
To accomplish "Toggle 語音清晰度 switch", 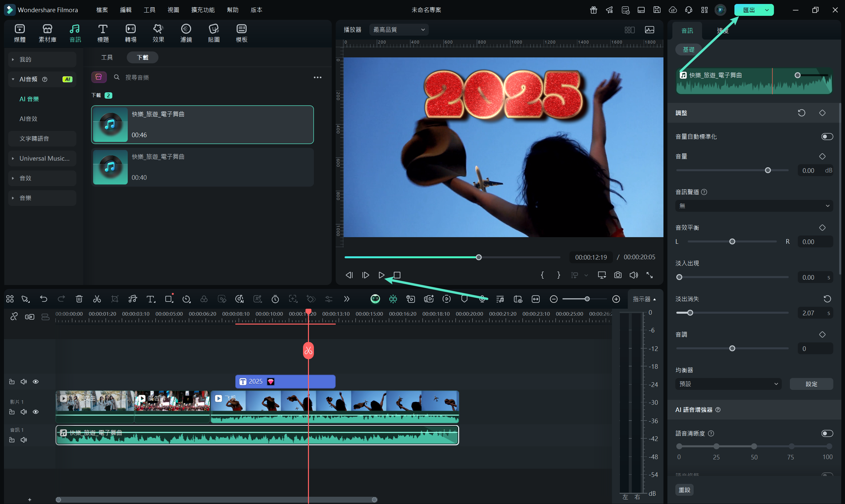I will click(x=827, y=433).
